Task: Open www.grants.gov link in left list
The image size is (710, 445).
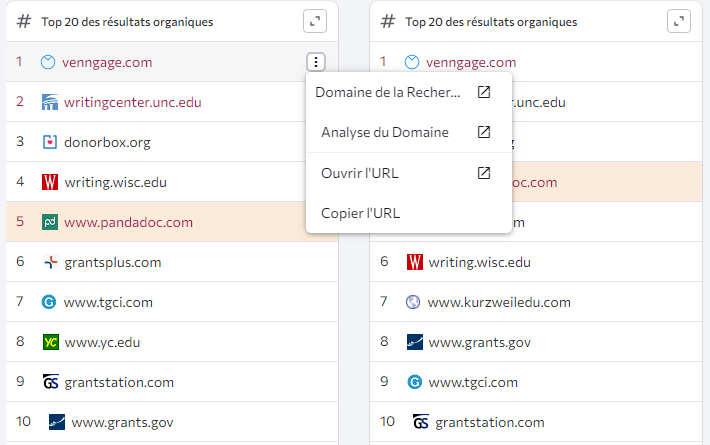Action: [122, 422]
